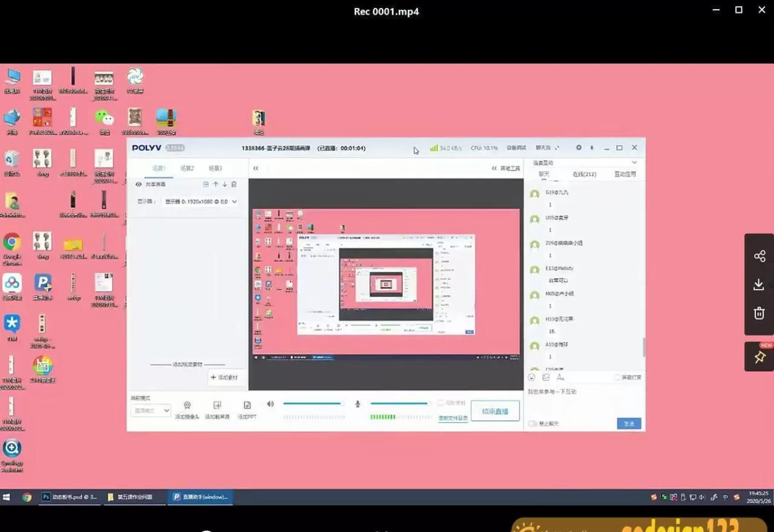Screen dimensions: 774x532
Task: Click the add camera icon
Action: [x=187, y=406]
